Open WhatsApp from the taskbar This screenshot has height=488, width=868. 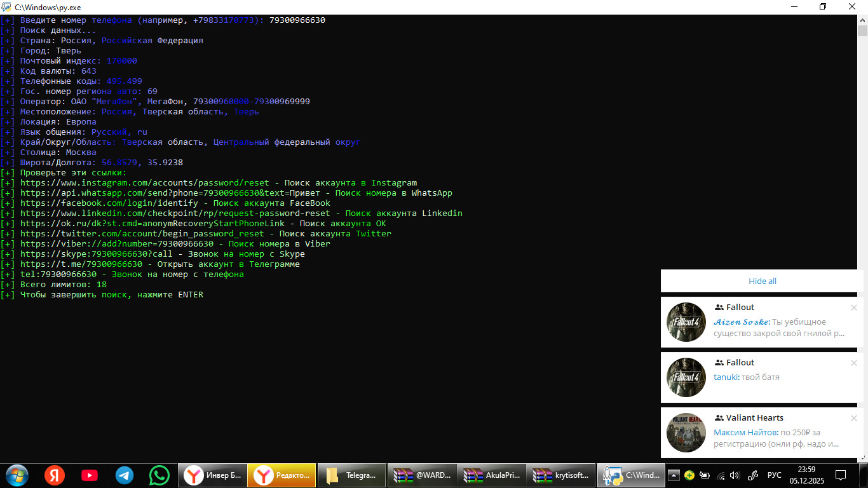pyautogui.click(x=159, y=475)
